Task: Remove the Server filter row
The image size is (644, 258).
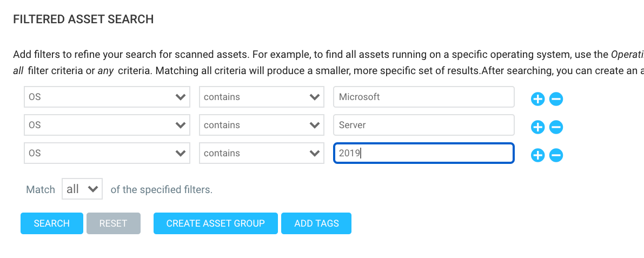Action: (x=556, y=127)
